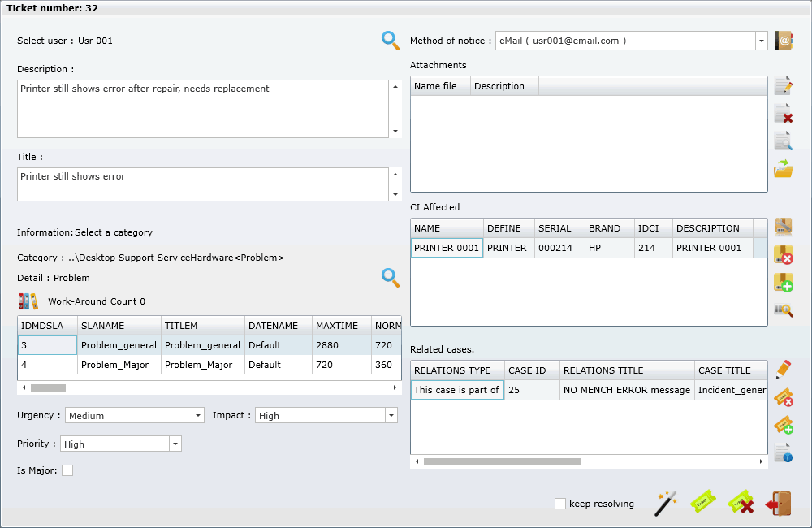This screenshot has width=812, height=528.
Task: Click the SLA table scroll left arrow
Action: [24, 387]
